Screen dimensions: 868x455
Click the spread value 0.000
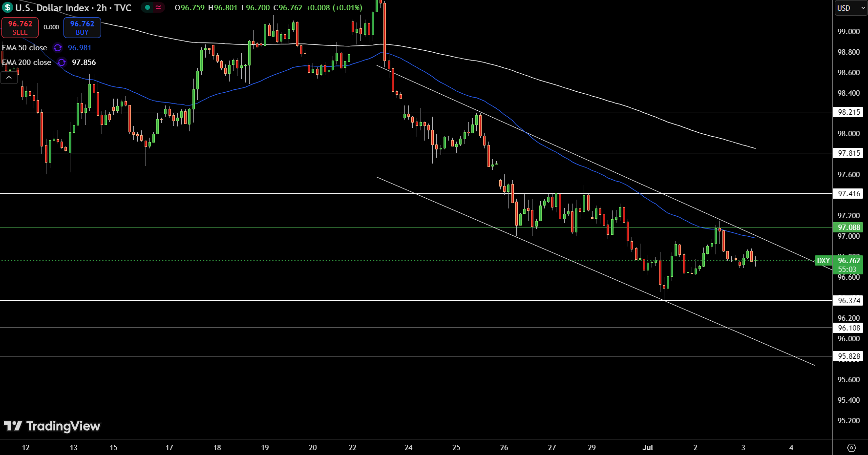(51, 27)
